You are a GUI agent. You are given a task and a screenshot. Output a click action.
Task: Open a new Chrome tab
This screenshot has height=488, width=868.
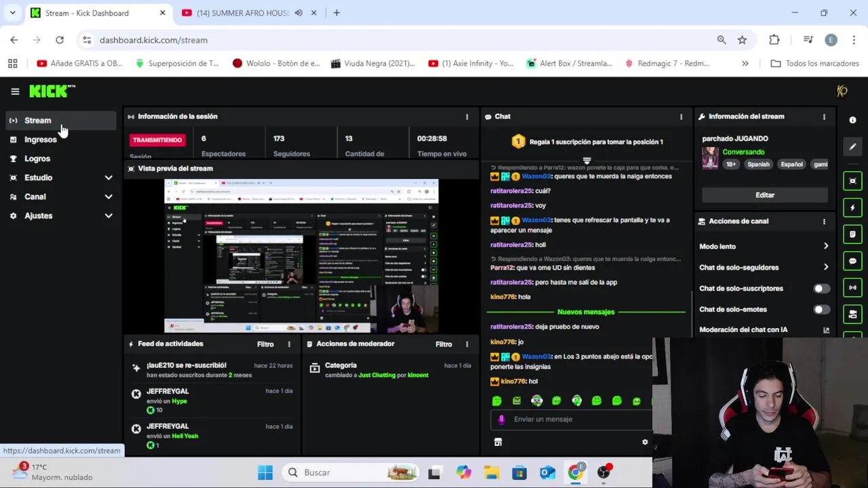336,13
